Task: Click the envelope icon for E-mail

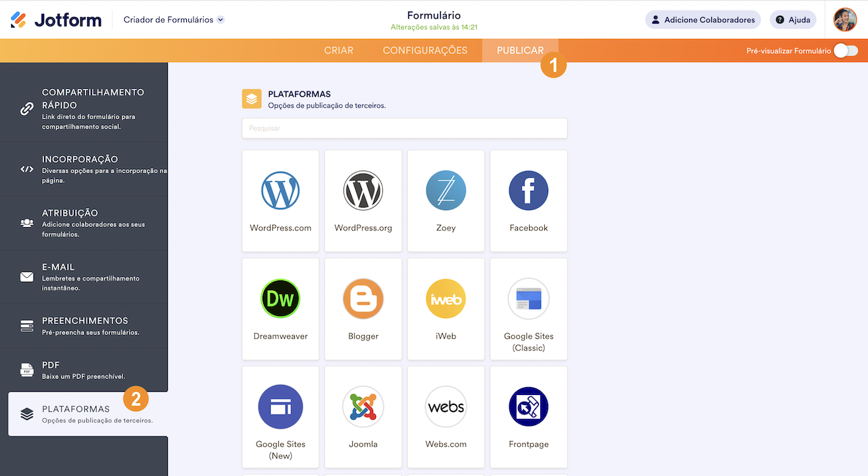Action: 27,277
